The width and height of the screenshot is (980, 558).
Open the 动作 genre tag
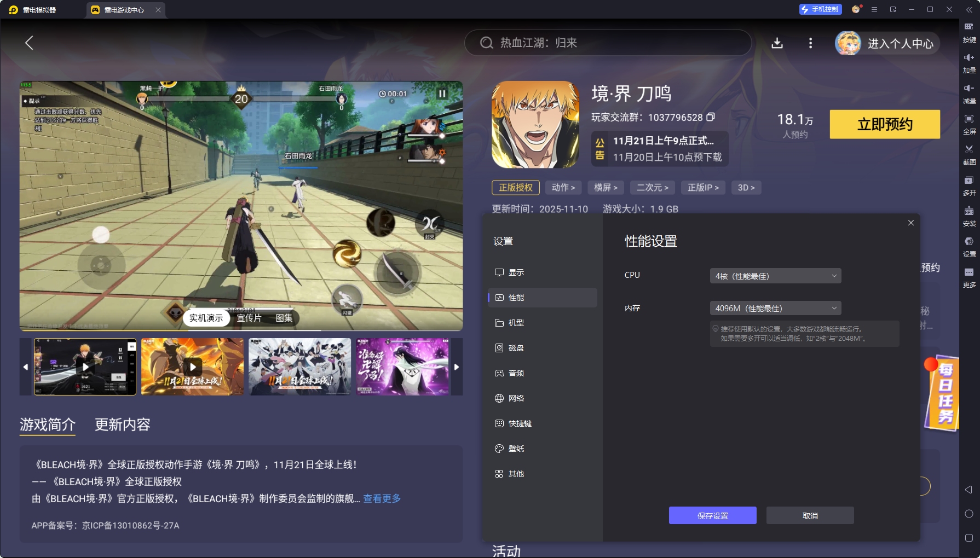pos(563,188)
